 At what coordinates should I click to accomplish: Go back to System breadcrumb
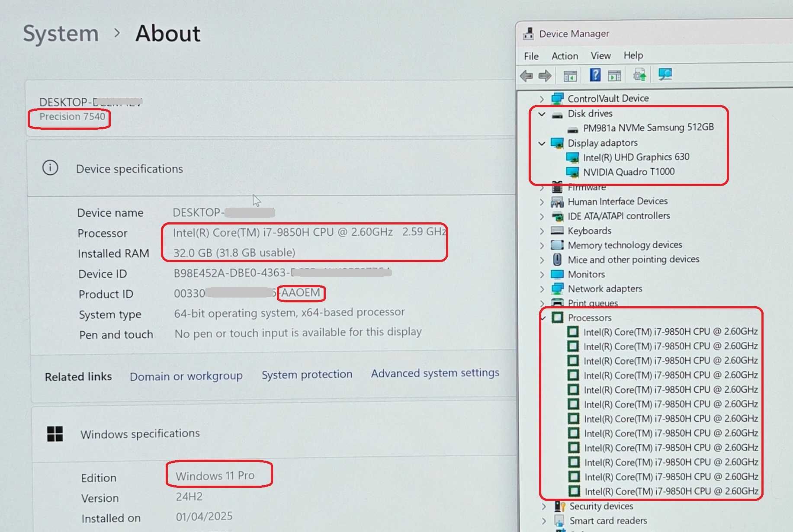[61, 34]
